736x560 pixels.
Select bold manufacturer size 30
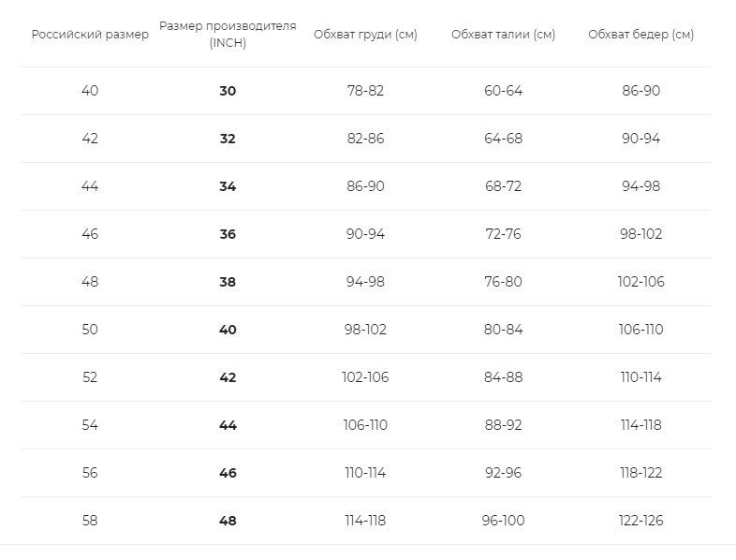(228, 91)
